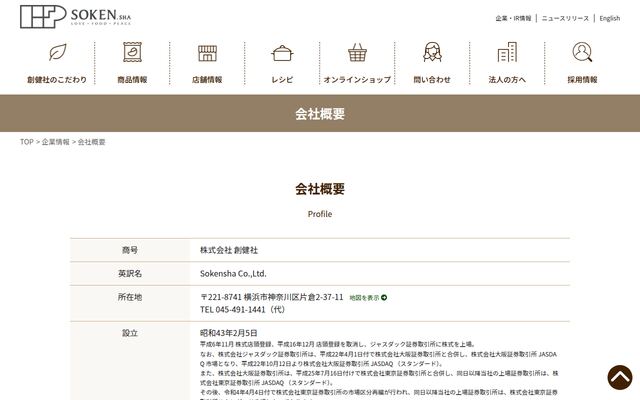Select the 創健社のこだわり menu label
The width and height of the screenshot is (640, 400).
pyautogui.click(x=57, y=80)
